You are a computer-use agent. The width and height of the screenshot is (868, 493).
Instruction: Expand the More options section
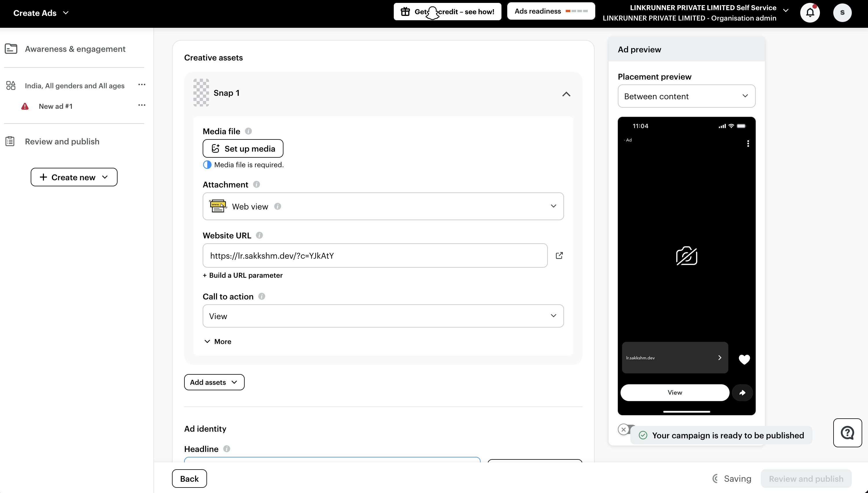coord(217,341)
